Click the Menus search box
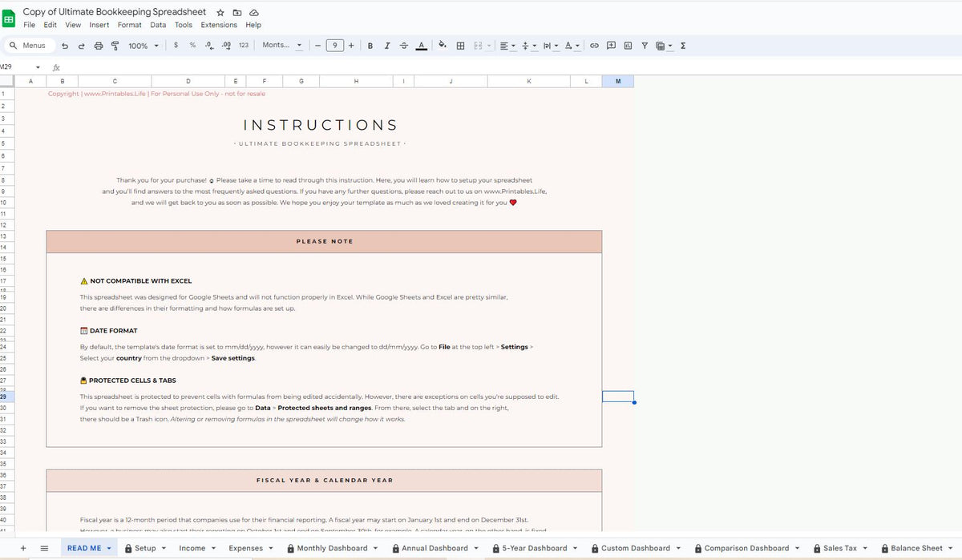 (x=30, y=46)
